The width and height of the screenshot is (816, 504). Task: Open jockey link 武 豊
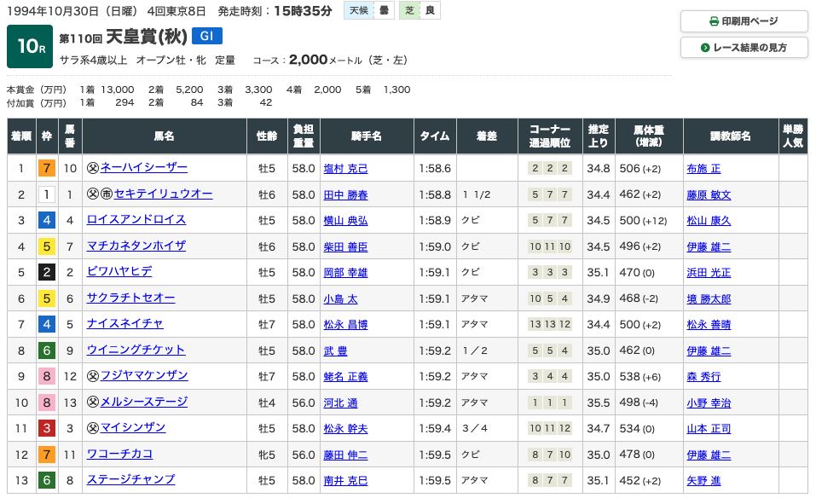coord(335,350)
